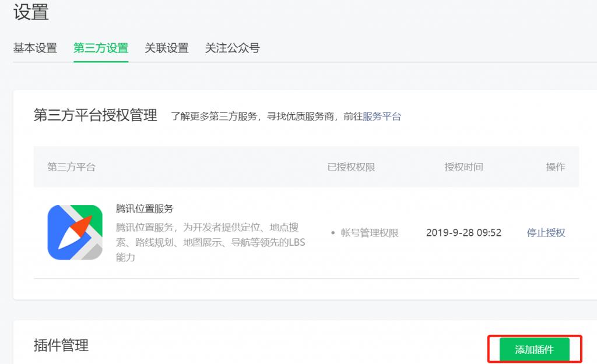Click the 已授权权限 column header
This screenshot has height=364, width=597.
click(x=352, y=167)
